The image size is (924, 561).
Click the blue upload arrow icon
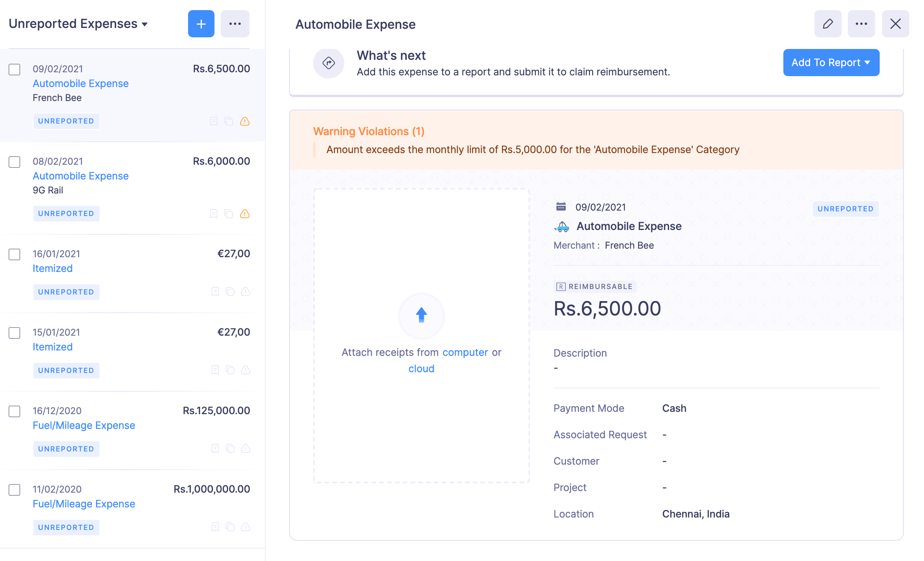(421, 315)
